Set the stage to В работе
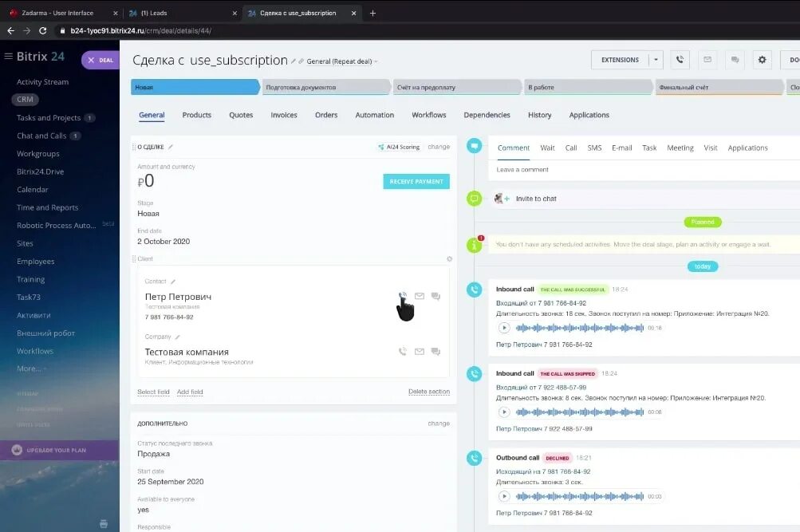 click(589, 87)
